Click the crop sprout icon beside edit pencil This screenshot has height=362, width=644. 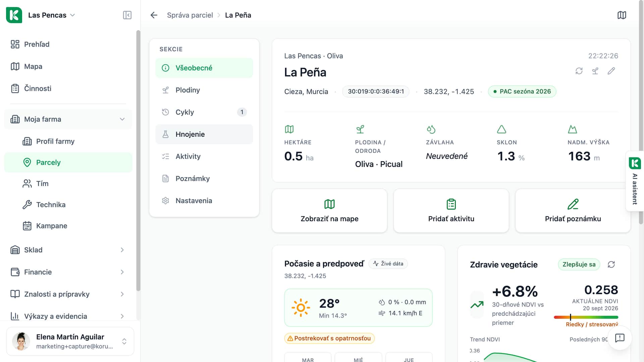pos(595,71)
